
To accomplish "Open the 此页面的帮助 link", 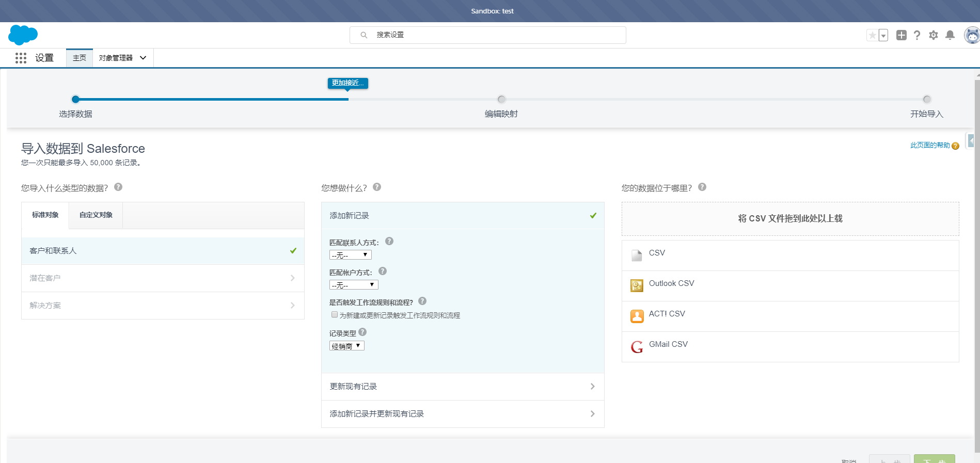I will [930, 146].
